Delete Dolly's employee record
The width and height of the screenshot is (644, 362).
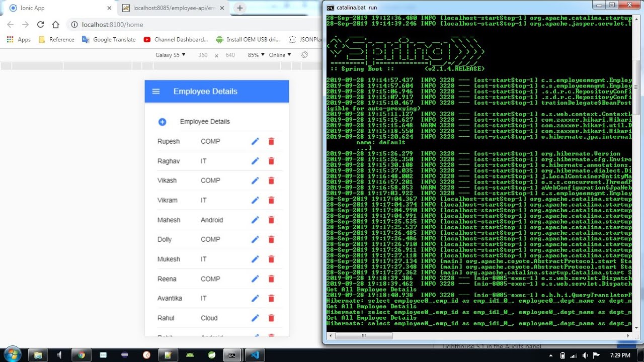[x=271, y=239]
